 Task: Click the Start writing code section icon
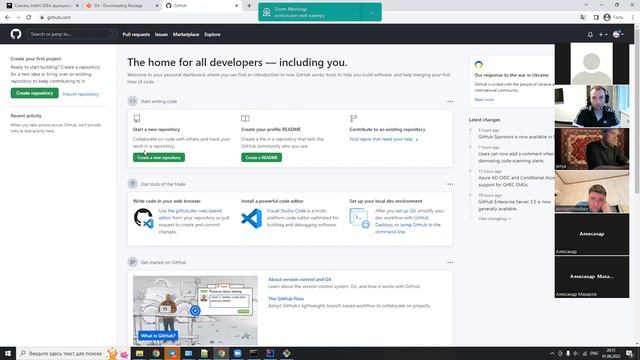pyautogui.click(x=133, y=101)
